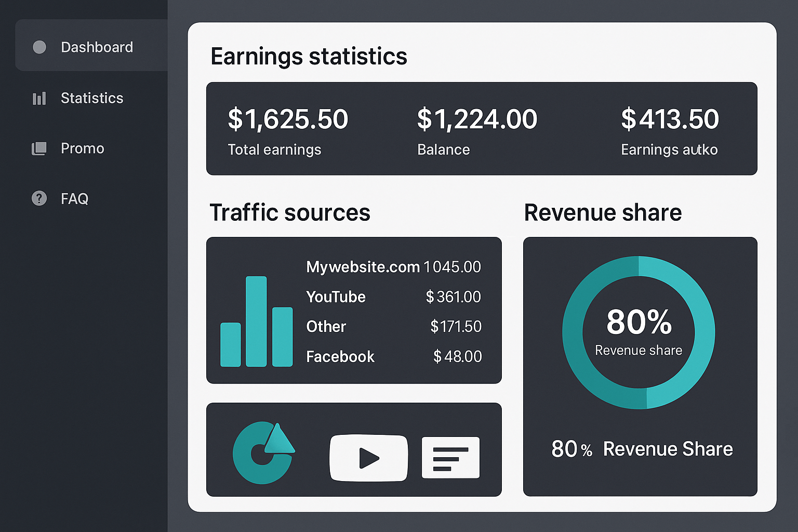The image size is (798, 532).
Task: Click the Statistics bar chart icon
Action: (x=39, y=98)
